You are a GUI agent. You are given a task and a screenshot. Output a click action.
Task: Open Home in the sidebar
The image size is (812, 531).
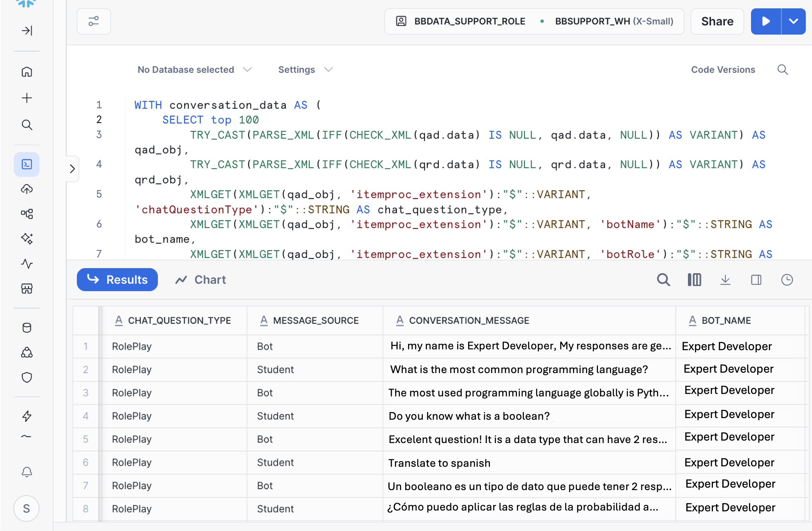point(27,72)
